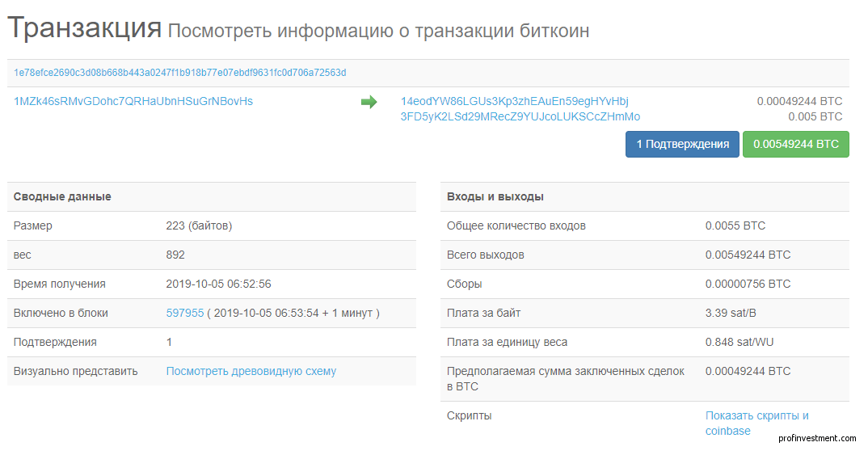
Task: Select the 'Визуально представить' label
Action: [x=75, y=372]
